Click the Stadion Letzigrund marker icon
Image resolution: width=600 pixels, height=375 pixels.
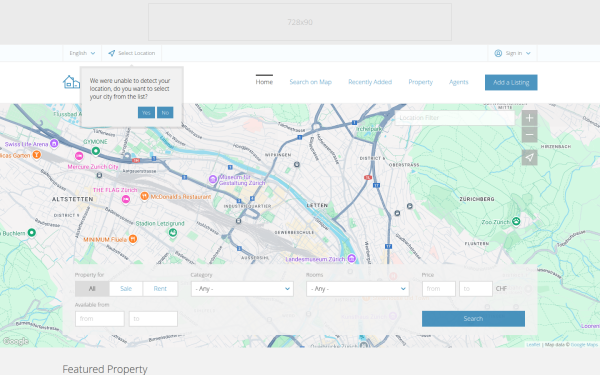(173, 232)
